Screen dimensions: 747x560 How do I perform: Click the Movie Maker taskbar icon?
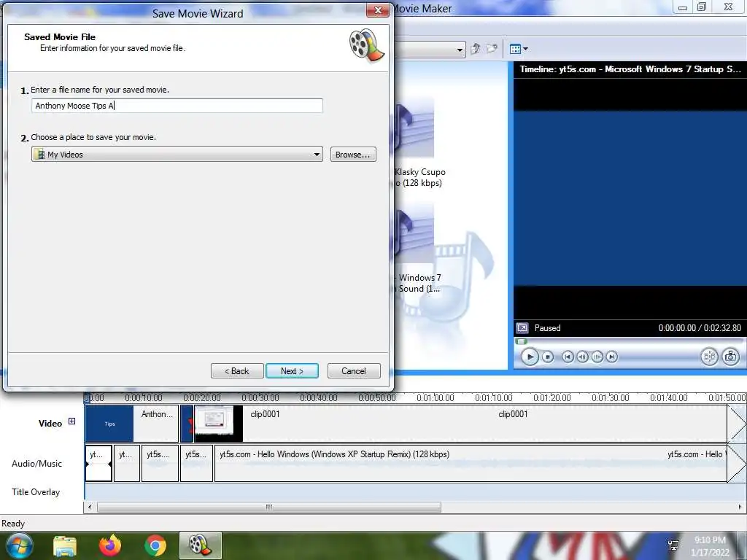coord(200,545)
